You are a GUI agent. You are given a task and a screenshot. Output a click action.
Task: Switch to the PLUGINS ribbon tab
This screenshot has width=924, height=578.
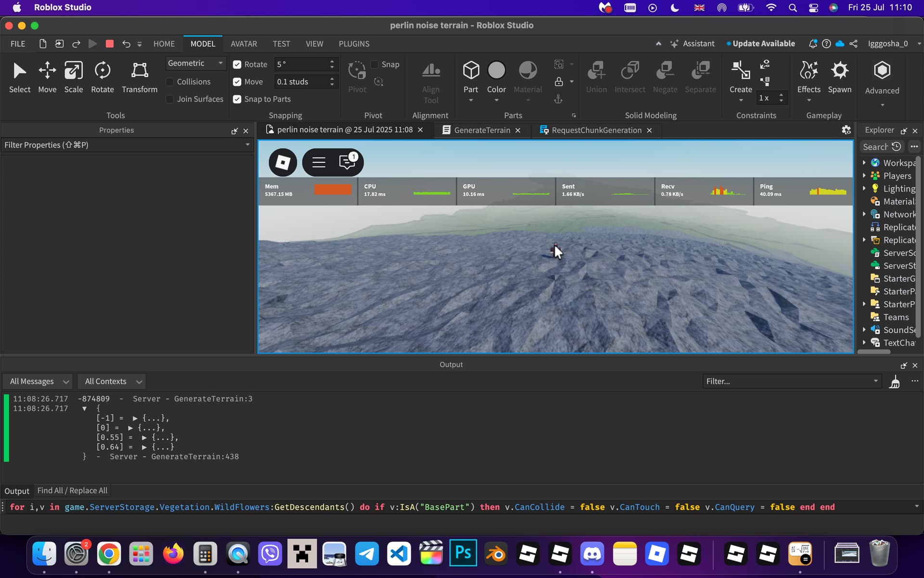coord(354,44)
